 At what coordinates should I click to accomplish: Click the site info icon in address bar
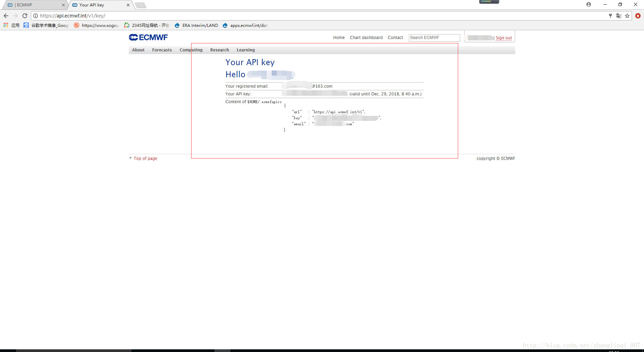tap(36, 16)
